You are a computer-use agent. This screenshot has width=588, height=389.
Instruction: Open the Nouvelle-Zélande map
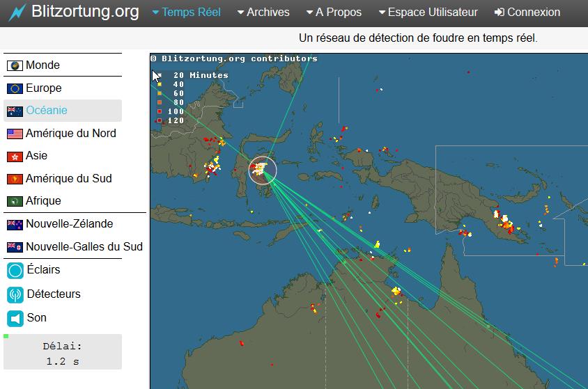click(x=70, y=224)
